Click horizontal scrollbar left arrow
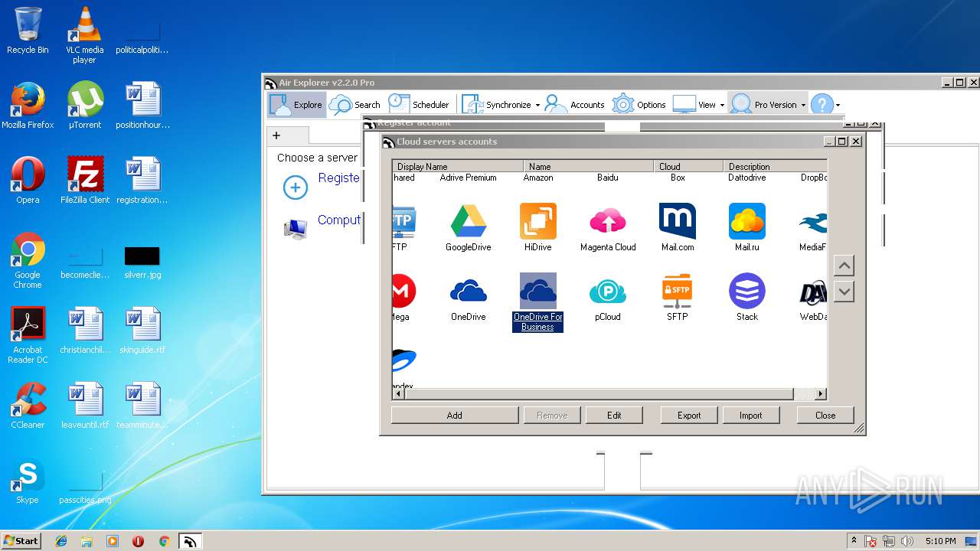980x551 pixels. [398, 394]
